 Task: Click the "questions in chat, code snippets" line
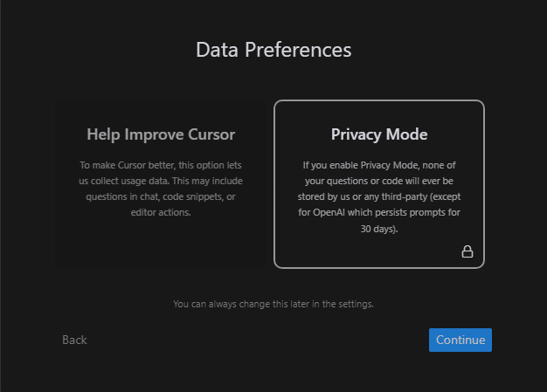[x=161, y=196]
